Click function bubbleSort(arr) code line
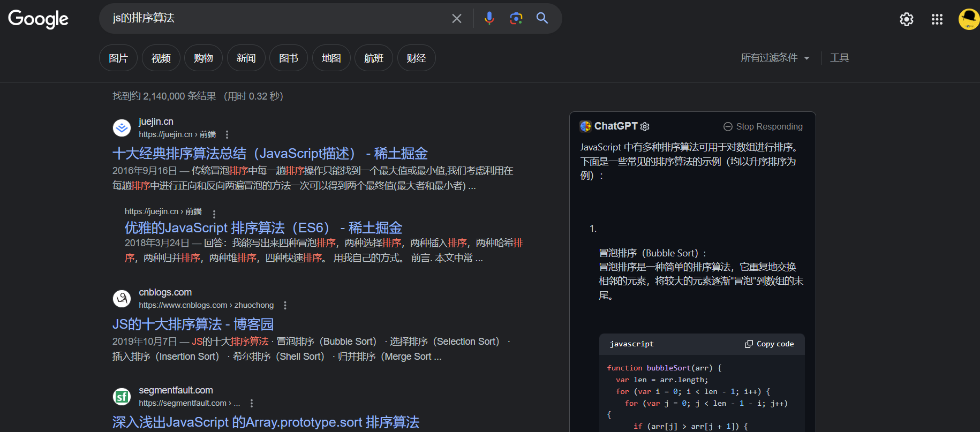980x432 pixels. point(665,368)
